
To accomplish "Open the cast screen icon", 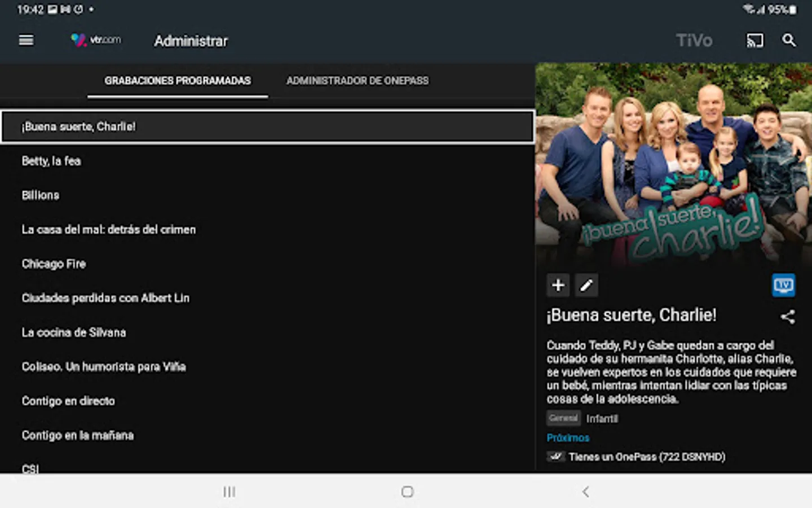I will pos(754,41).
